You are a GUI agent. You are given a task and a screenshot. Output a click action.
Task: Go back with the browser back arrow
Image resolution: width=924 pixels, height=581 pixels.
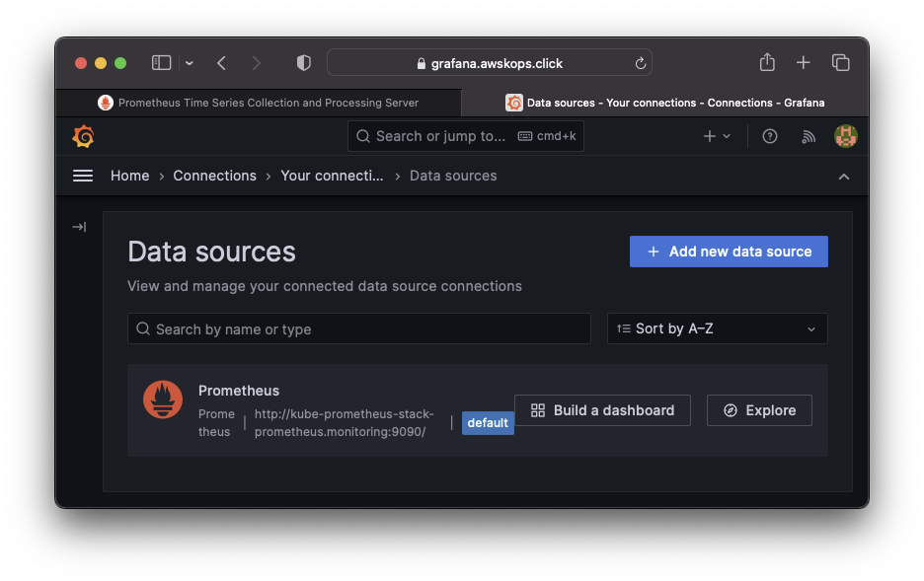[221, 63]
